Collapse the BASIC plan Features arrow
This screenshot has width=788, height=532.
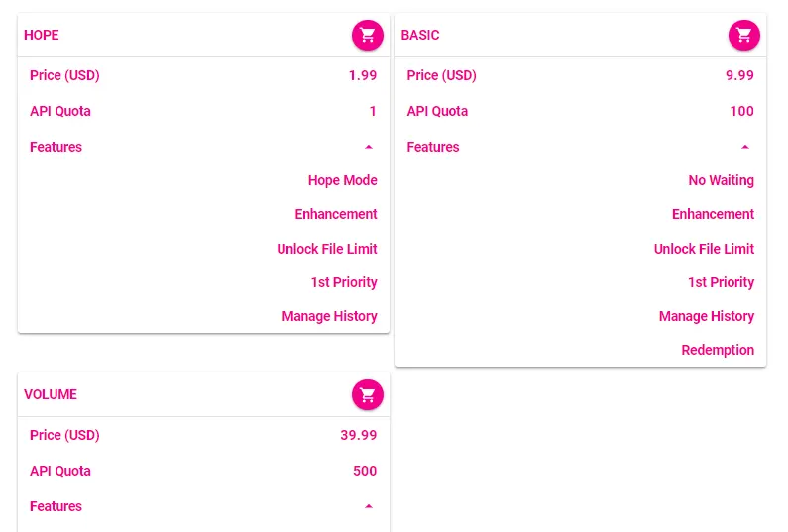[x=745, y=147]
